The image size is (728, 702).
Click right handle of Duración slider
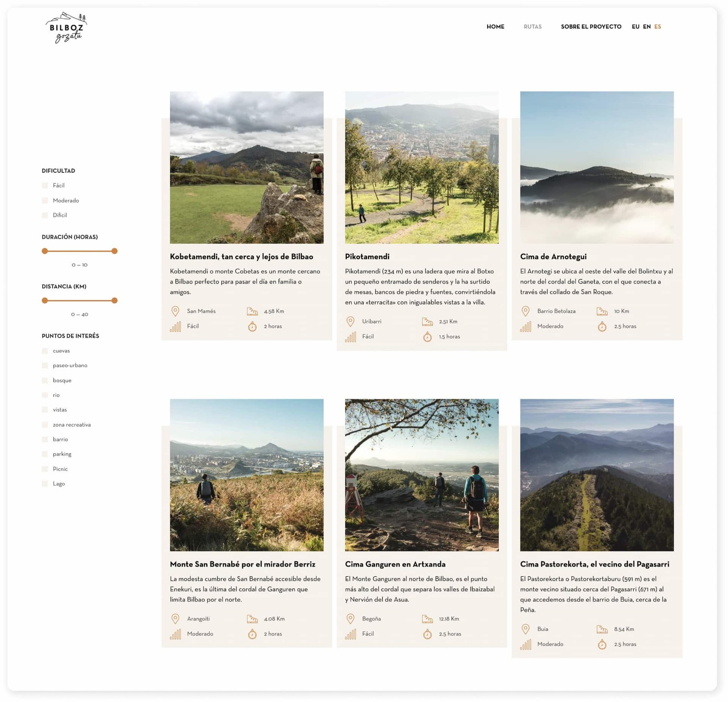pyautogui.click(x=115, y=251)
